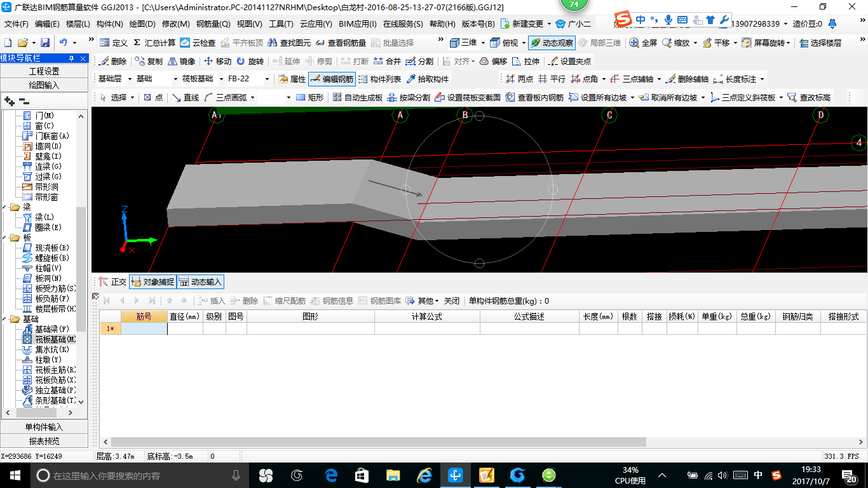The width and height of the screenshot is (868, 488).
Task: Open 构件列表 component list
Action: [x=380, y=79]
